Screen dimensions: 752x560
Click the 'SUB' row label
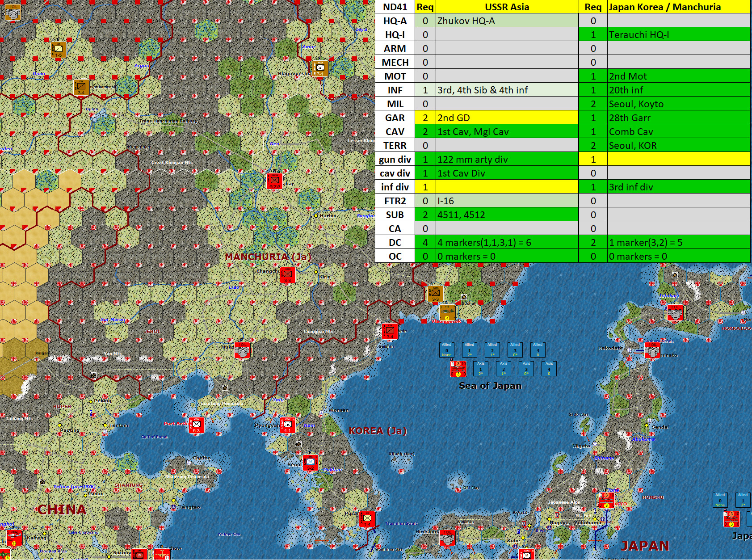[x=395, y=215]
